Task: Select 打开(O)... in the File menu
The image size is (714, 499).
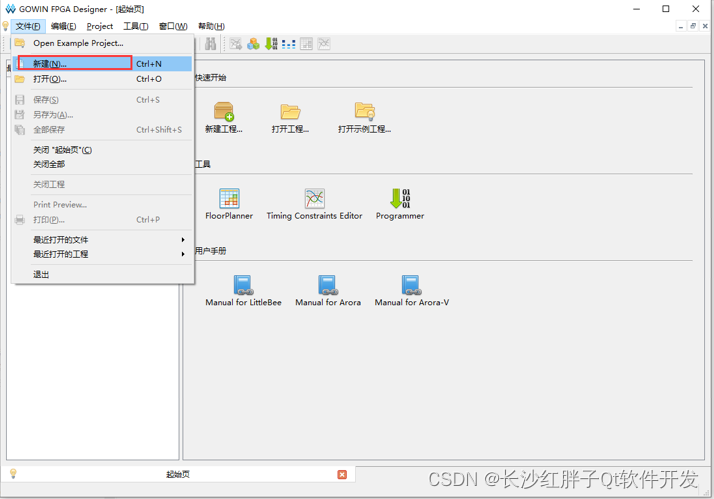Action: [x=103, y=79]
